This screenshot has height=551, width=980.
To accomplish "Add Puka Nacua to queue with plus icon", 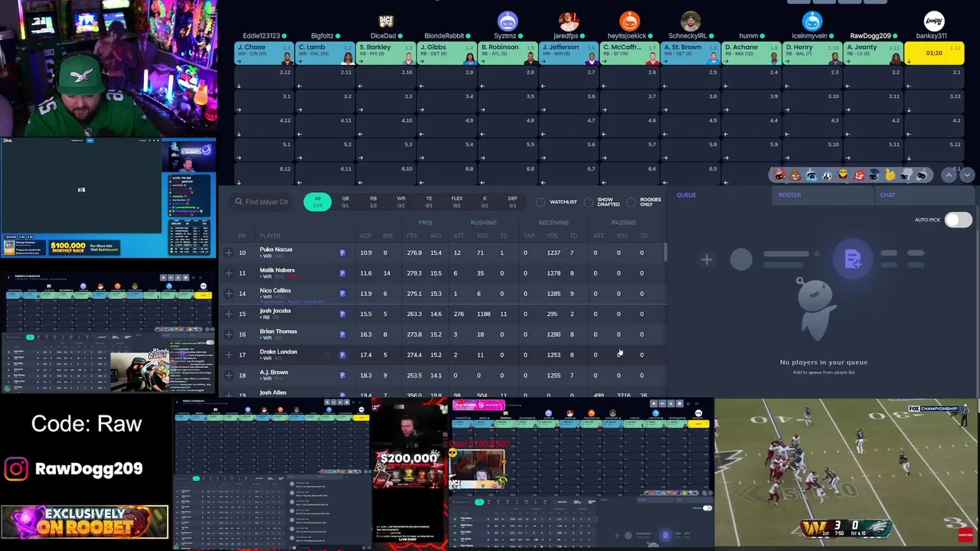I will (x=228, y=253).
